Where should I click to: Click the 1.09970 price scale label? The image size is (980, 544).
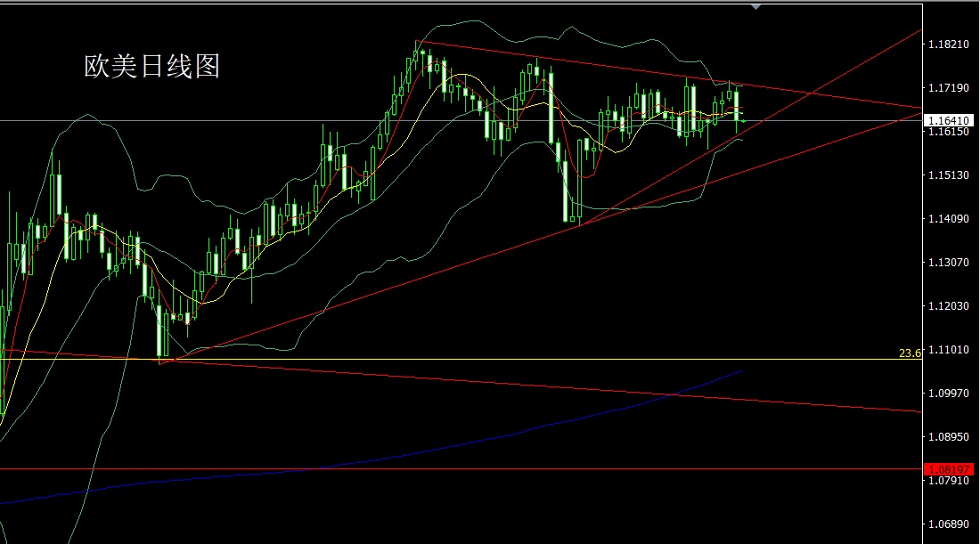[x=949, y=394]
